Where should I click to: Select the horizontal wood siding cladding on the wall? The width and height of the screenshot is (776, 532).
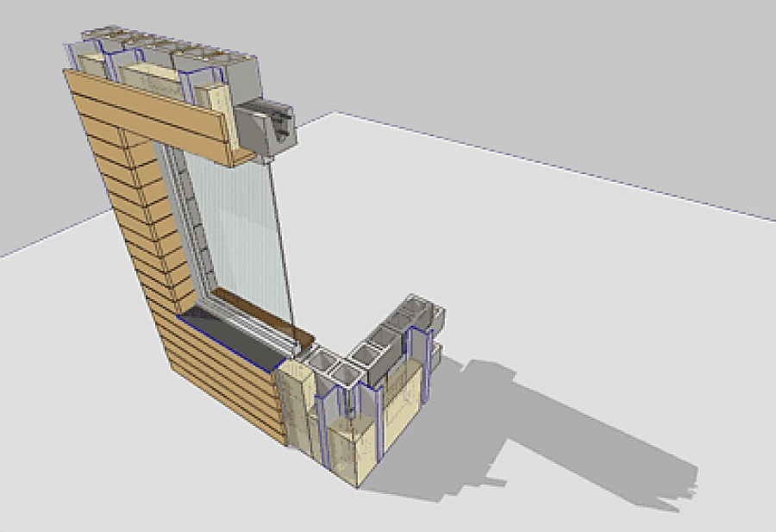[x=148, y=237]
